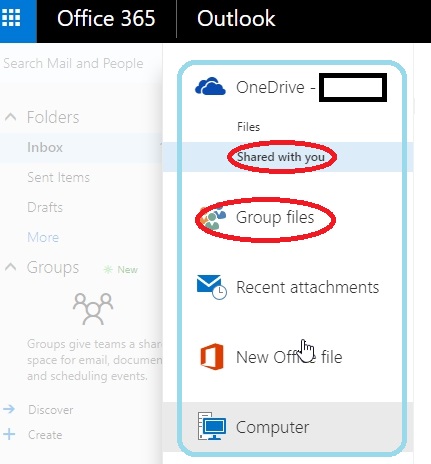Collapse the Folders section chevron
The width and height of the screenshot is (431, 464).
coord(11,117)
